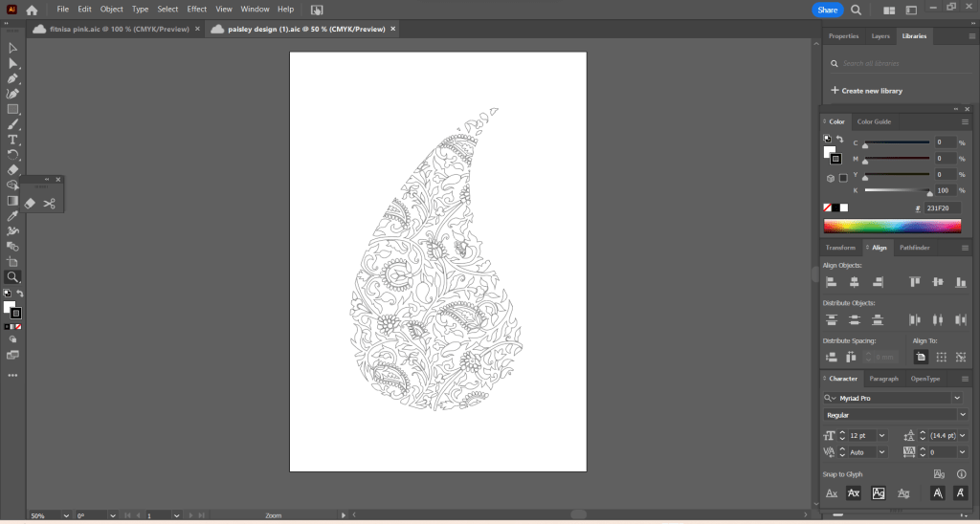This screenshot has height=524, width=980.
Task: Toggle Align To Artboard option
Action: (x=920, y=357)
